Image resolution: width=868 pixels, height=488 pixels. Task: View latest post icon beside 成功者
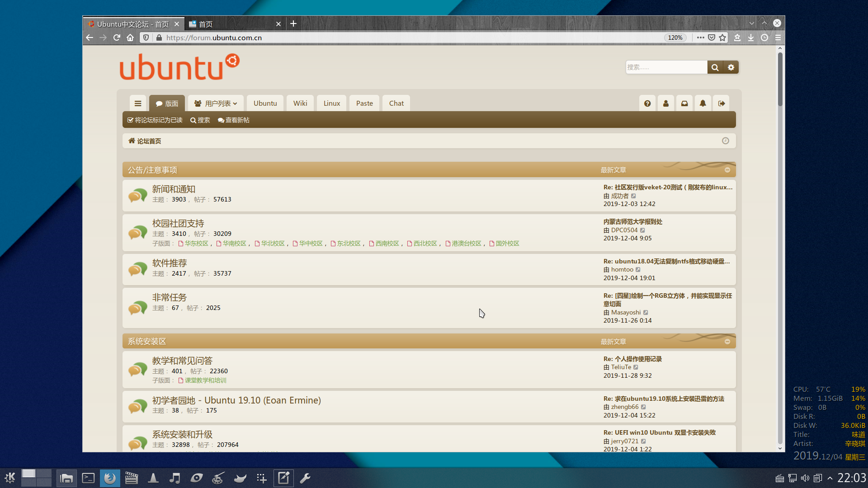click(x=633, y=196)
